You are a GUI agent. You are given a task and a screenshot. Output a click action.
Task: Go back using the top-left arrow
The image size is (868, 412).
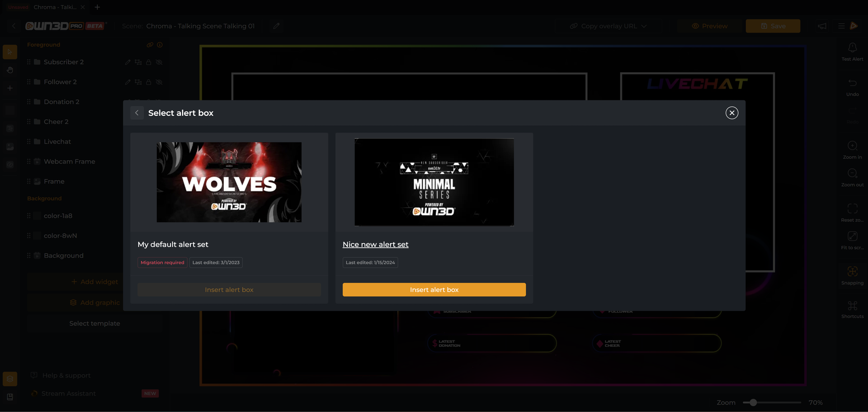click(14, 26)
